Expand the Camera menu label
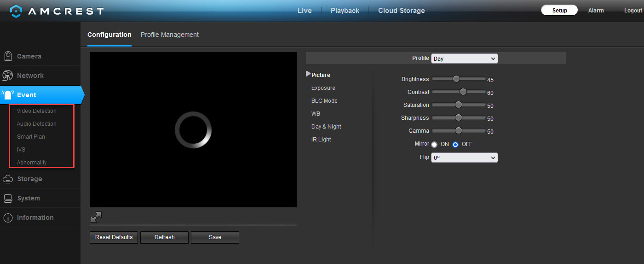Viewport: 644px width, 264px height. point(29,56)
